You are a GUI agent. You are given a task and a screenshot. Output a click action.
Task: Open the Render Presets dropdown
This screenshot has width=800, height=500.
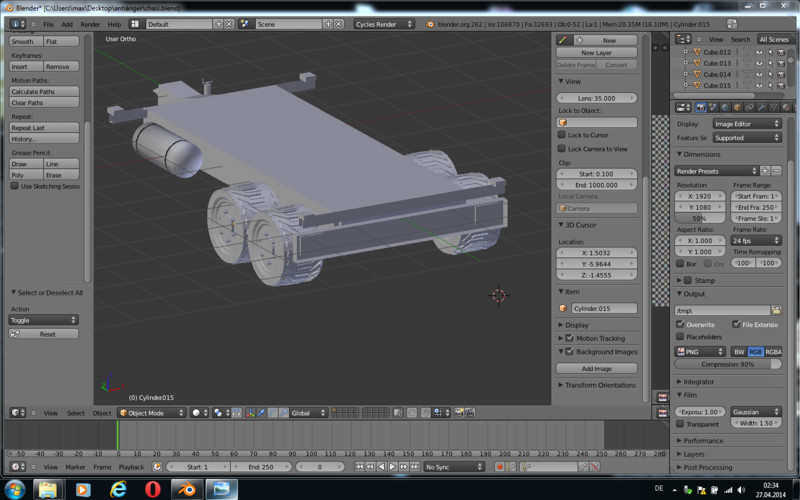tap(716, 171)
